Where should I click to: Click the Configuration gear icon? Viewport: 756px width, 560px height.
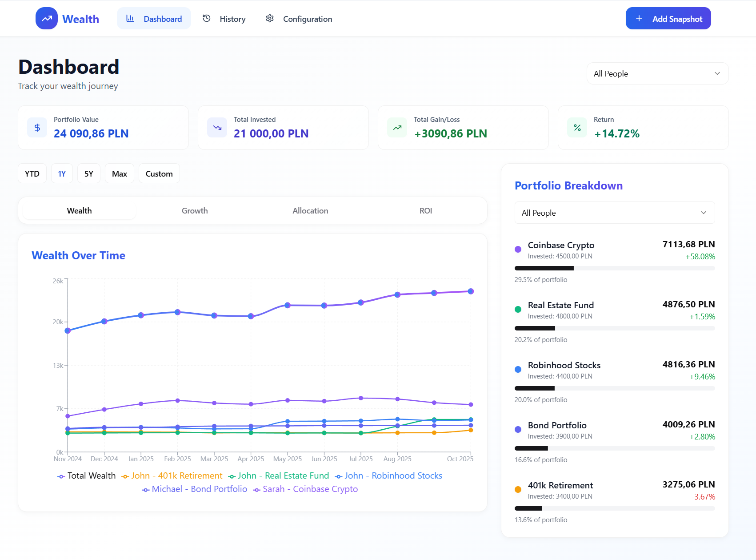[270, 18]
